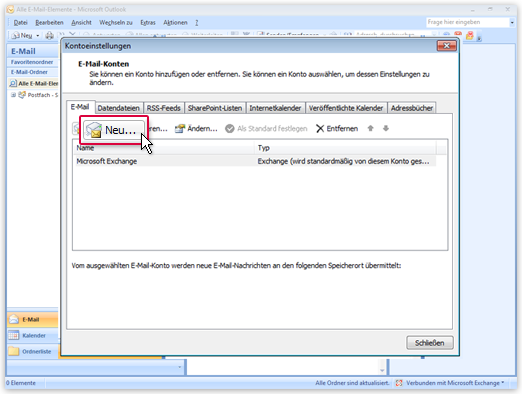This screenshot has width=522, height=394.
Task: Sort accounts by the Name column header
Action: click(164, 148)
